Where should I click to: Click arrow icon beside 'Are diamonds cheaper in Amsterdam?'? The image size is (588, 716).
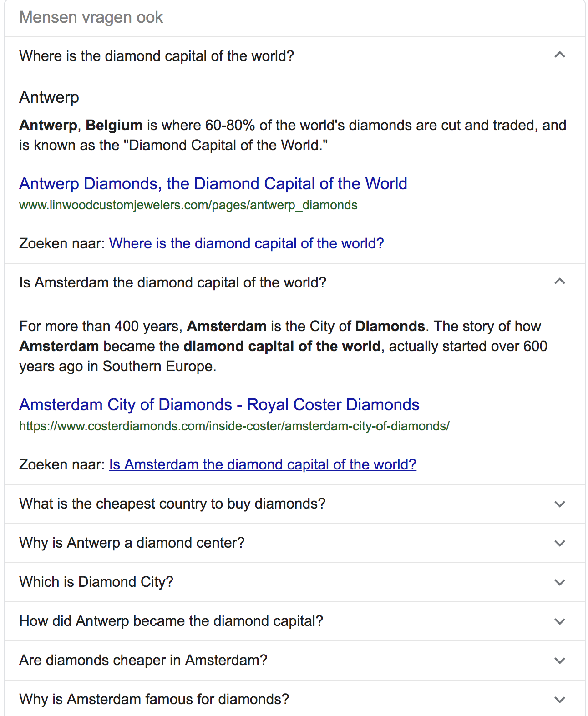tap(560, 661)
